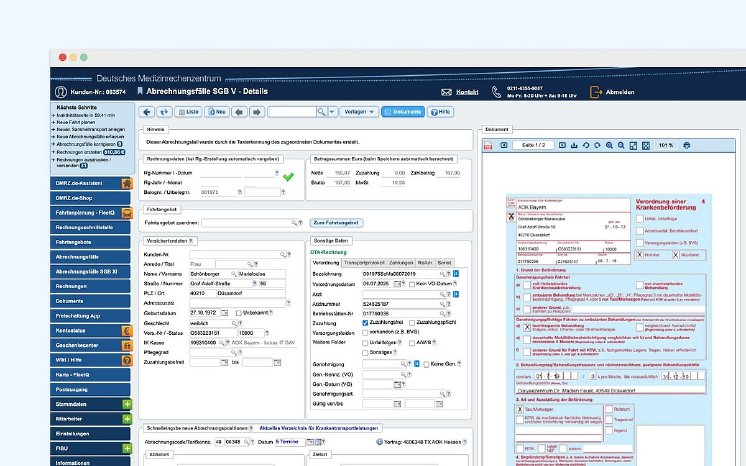Click the user profile icon beside Kunden-Nr

coord(60,92)
